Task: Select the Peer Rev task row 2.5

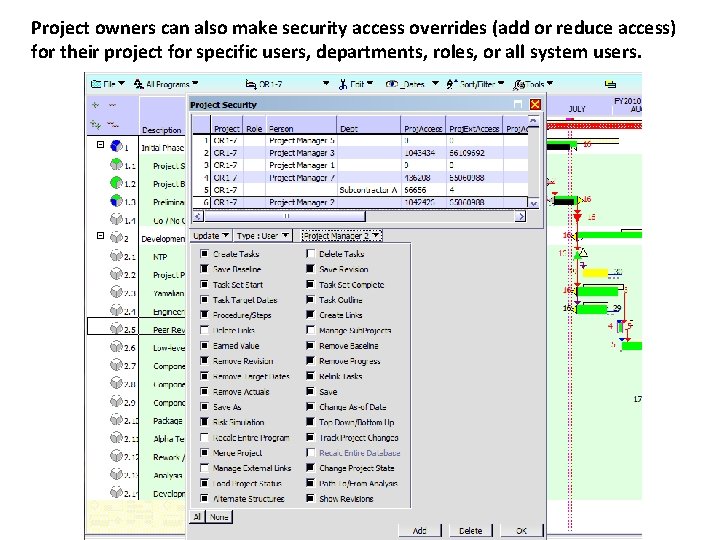Action: [x=136, y=327]
